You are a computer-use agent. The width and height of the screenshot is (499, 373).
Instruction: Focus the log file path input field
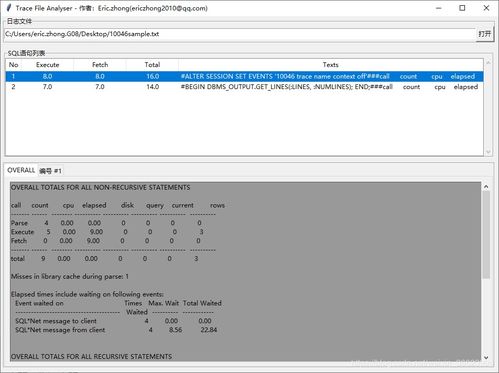[240, 34]
